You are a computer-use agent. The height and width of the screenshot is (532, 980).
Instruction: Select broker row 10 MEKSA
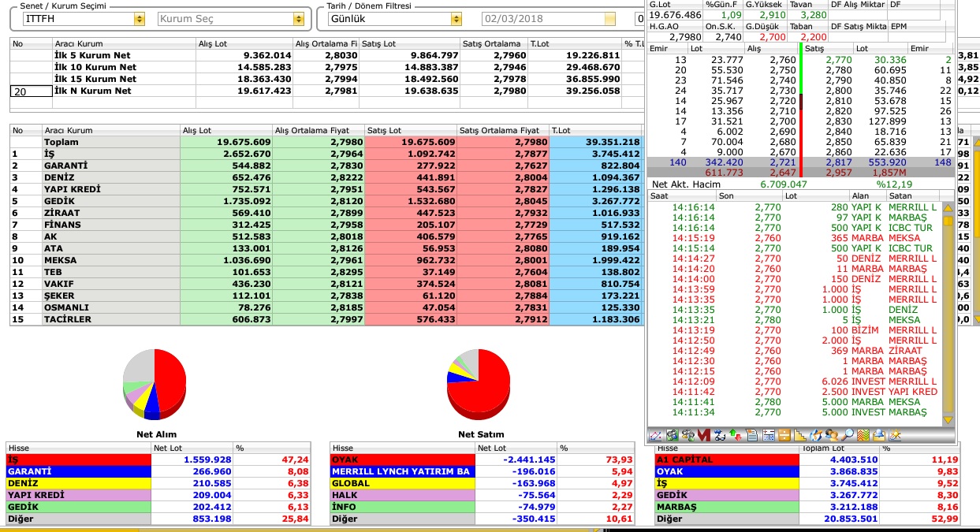coord(327,260)
